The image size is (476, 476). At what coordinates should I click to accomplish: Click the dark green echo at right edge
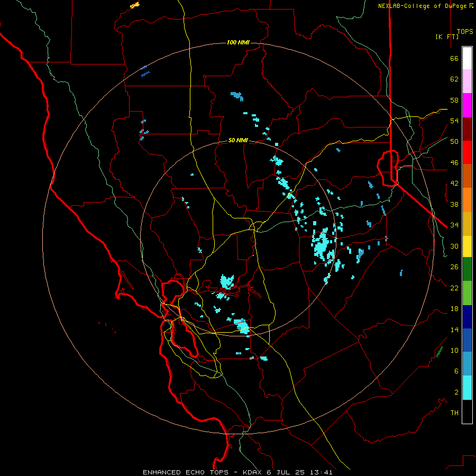pos(440,352)
